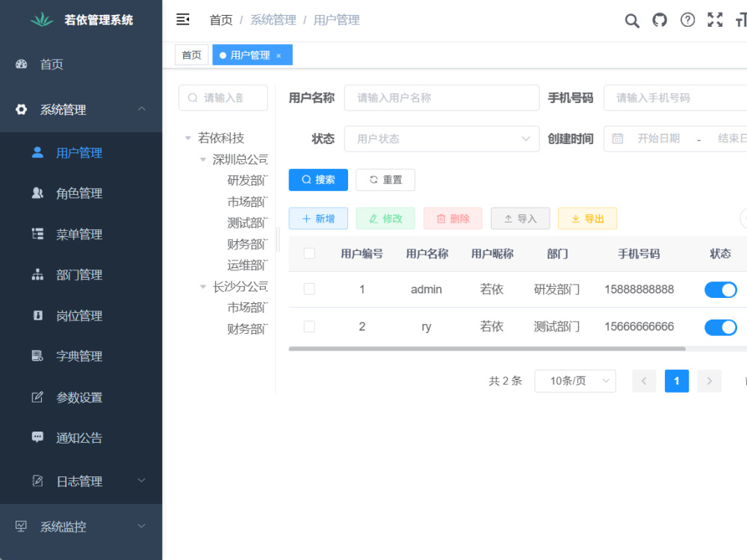Viewport: 747px width, 560px height.
Task: Click the badge icon beside 岗位管理
Action: tap(37, 316)
